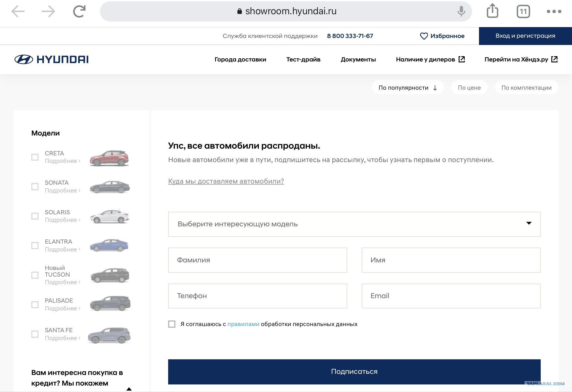Open Тест-драйв menu item

(303, 60)
